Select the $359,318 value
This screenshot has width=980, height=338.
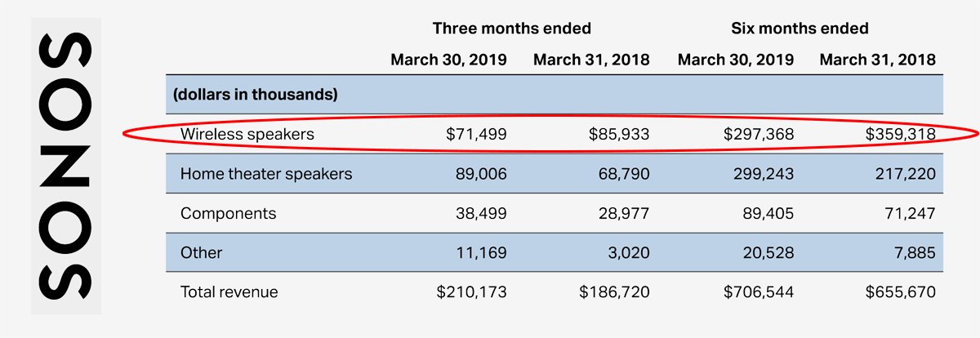coord(901,135)
